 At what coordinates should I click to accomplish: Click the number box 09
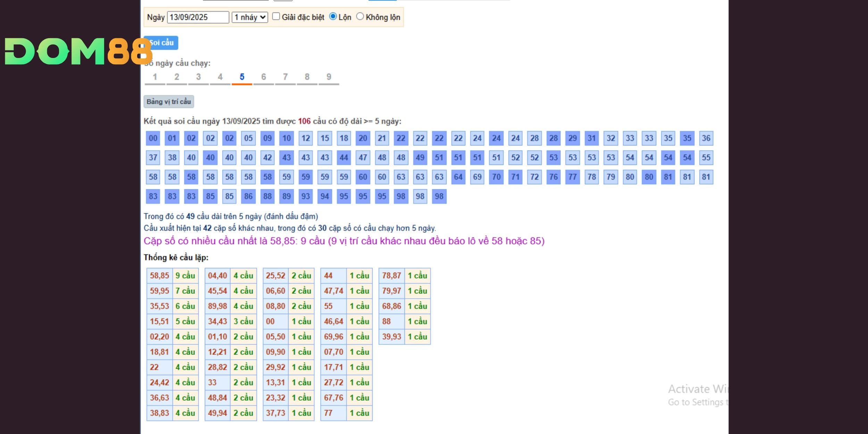pyautogui.click(x=267, y=138)
